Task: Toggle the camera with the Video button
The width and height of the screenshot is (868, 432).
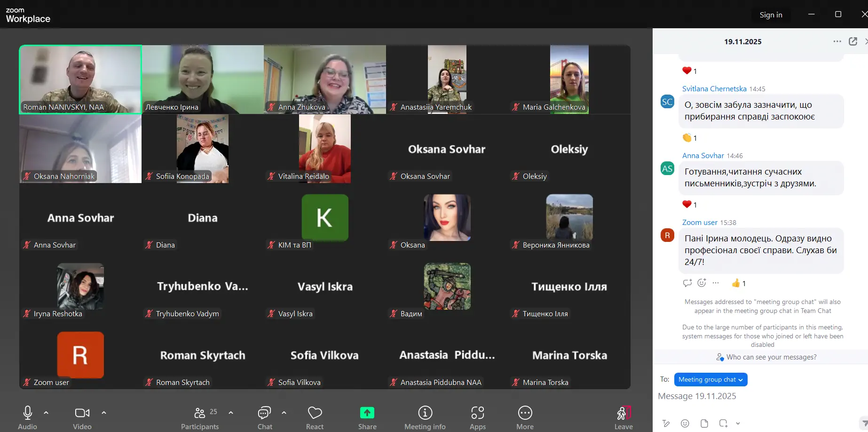Action: pyautogui.click(x=82, y=417)
